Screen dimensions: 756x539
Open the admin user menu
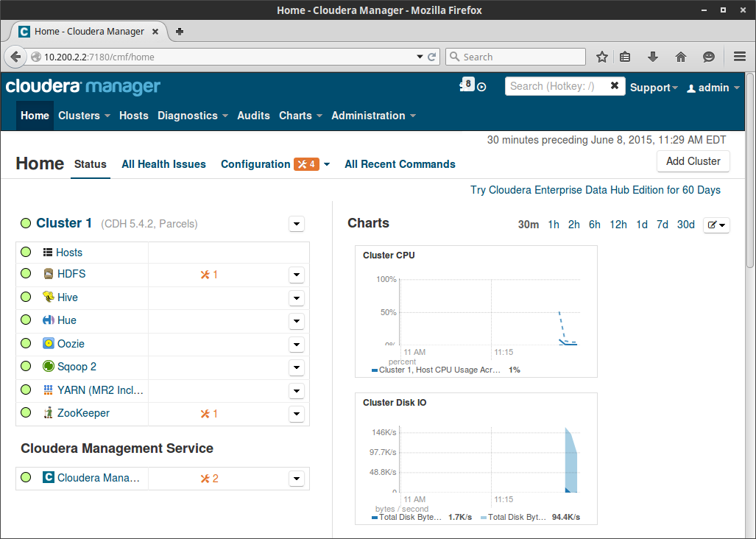coord(713,88)
